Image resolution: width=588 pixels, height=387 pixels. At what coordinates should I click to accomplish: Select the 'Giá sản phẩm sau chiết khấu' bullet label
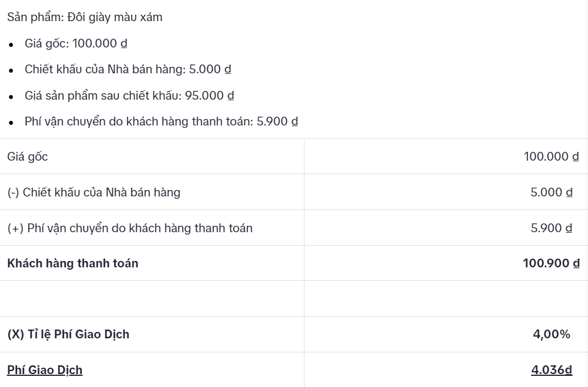[103, 96]
